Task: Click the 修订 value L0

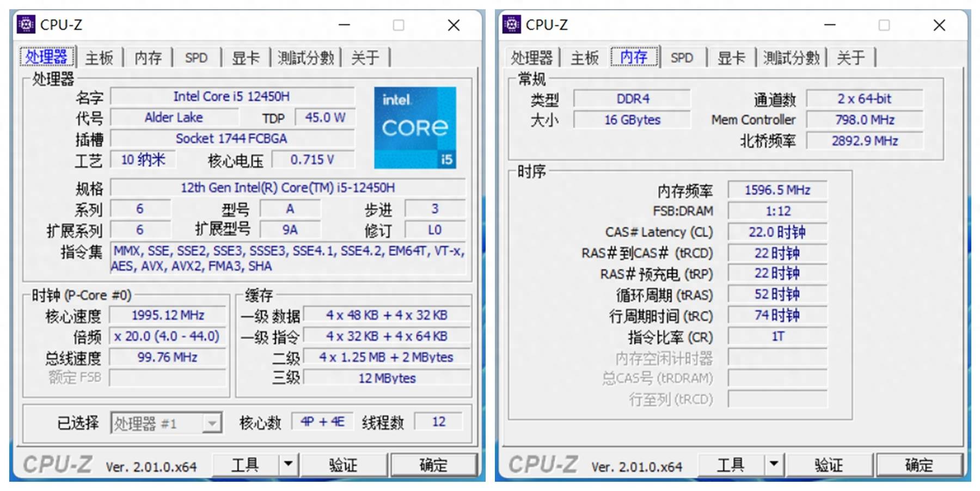Action: pyautogui.click(x=435, y=230)
